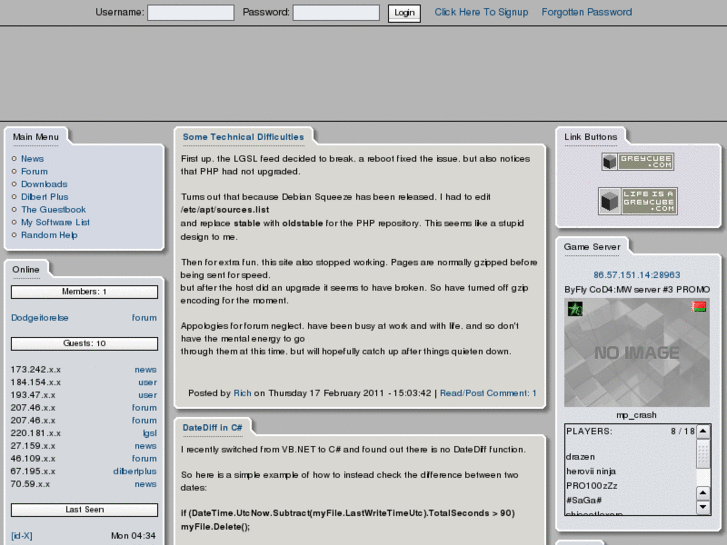Select player #SaGa# in list
The height and width of the screenshot is (545, 727).
pos(584,500)
